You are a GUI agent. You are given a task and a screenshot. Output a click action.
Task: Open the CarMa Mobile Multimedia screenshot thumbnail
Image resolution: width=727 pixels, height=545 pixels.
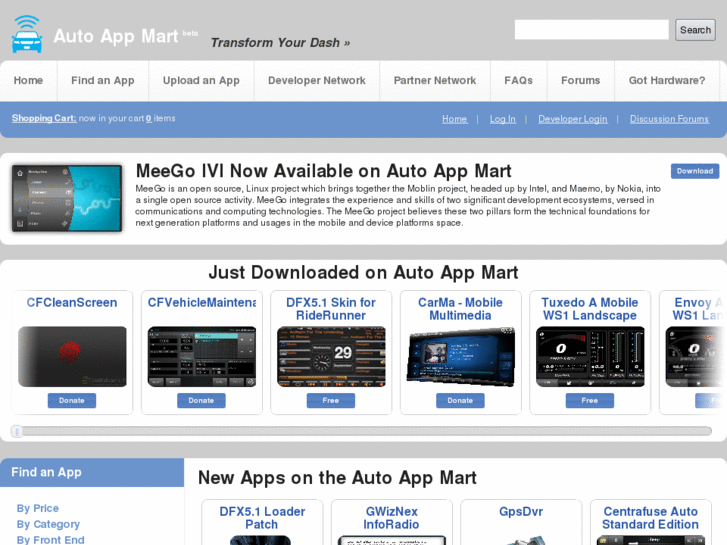click(460, 357)
